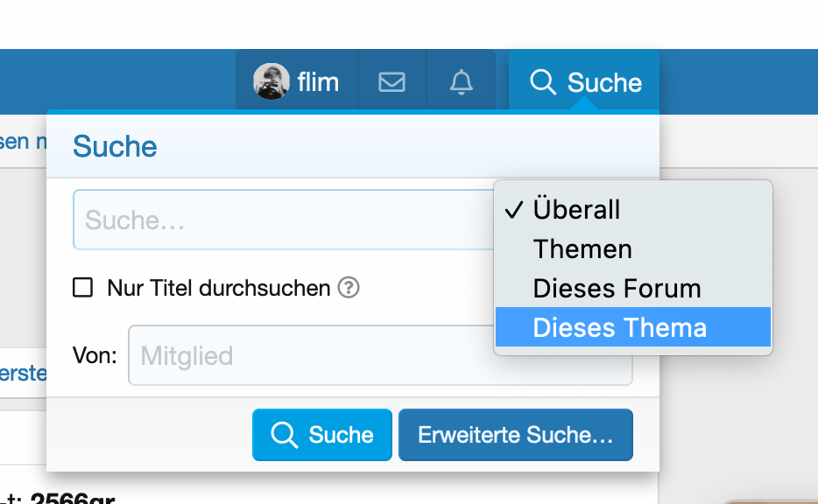The width and height of the screenshot is (818, 504).
Task: Click the 'Von:' field label
Action: coord(95,356)
